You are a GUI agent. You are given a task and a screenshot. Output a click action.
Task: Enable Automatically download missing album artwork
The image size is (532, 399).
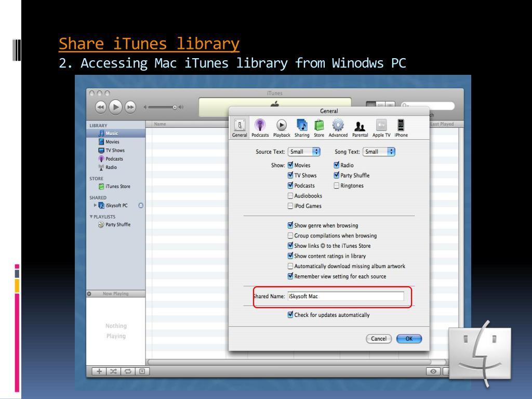[290, 266]
